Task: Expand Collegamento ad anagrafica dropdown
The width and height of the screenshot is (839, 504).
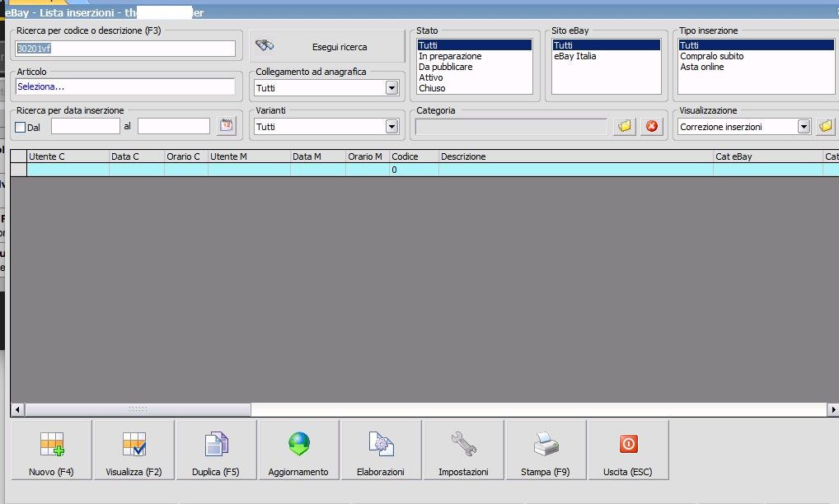Action: 391,87
